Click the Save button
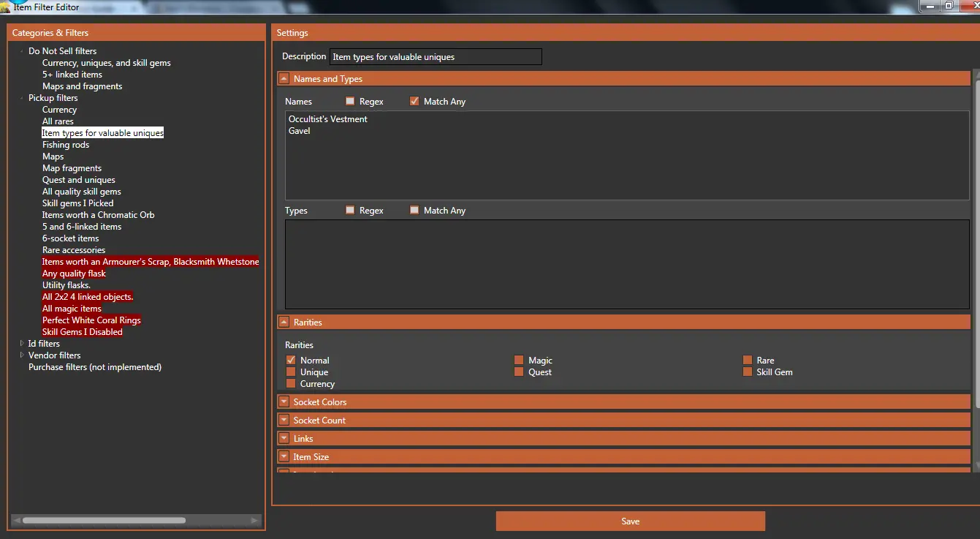The image size is (980, 539). (x=630, y=521)
